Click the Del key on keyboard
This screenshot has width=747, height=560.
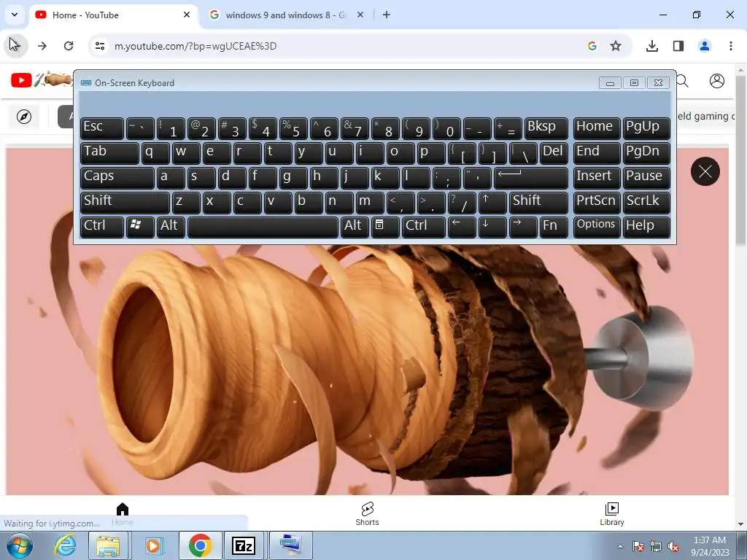point(554,153)
